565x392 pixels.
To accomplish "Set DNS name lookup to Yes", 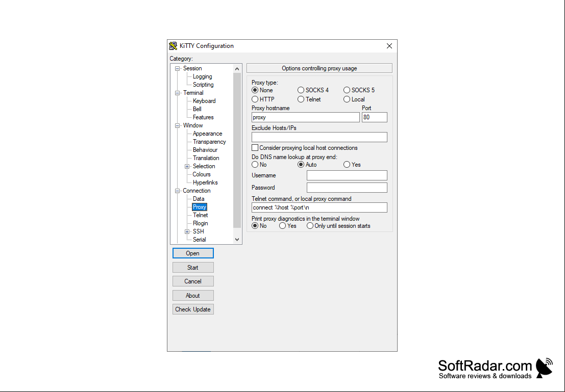I will pos(347,165).
